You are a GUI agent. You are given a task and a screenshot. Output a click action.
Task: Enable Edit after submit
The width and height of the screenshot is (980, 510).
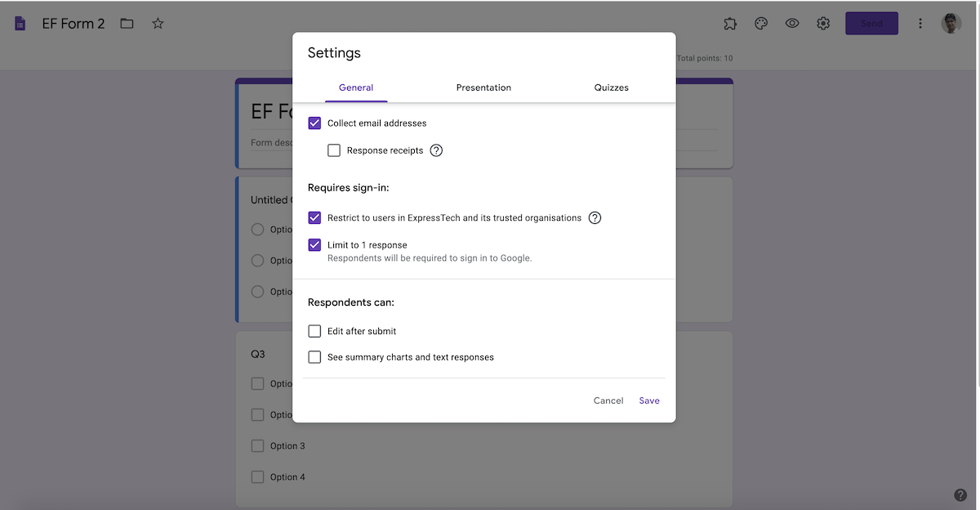[x=314, y=331]
